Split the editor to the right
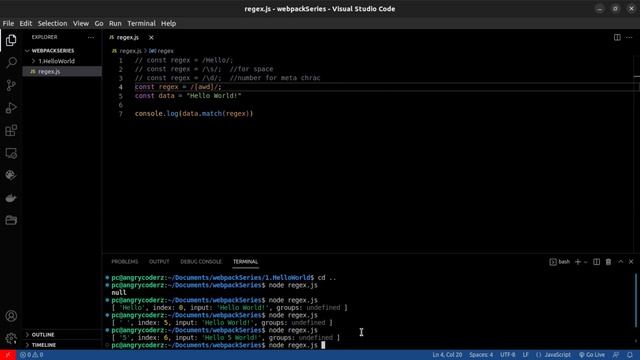 [x=617, y=38]
